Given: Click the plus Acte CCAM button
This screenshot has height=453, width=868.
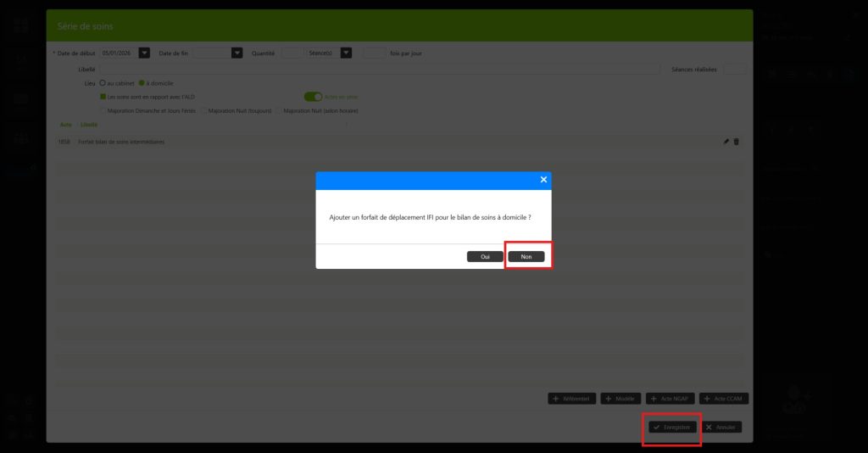Looking at the screenshot, I should click(x=724, y=399).
